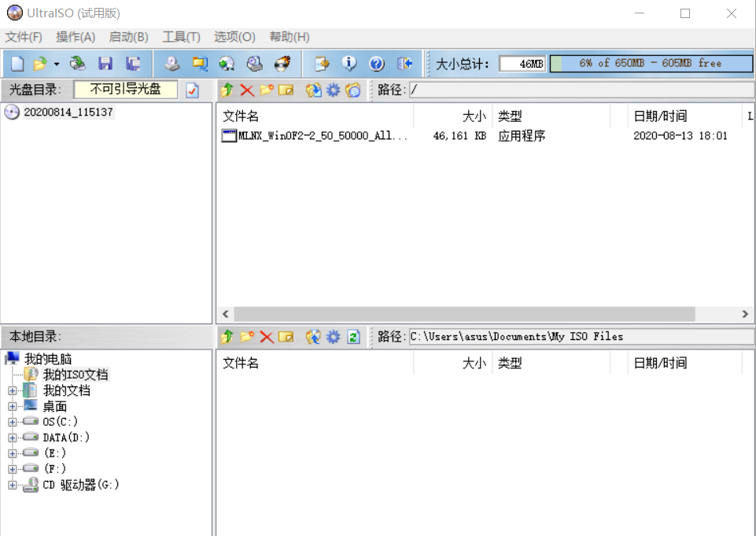
Task: Click the Exit door icon in toolbar
Action: click(404, 64)
